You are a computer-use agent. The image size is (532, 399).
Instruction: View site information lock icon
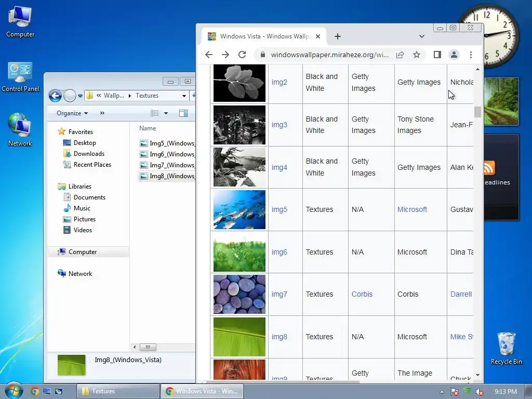click(262, 55)
